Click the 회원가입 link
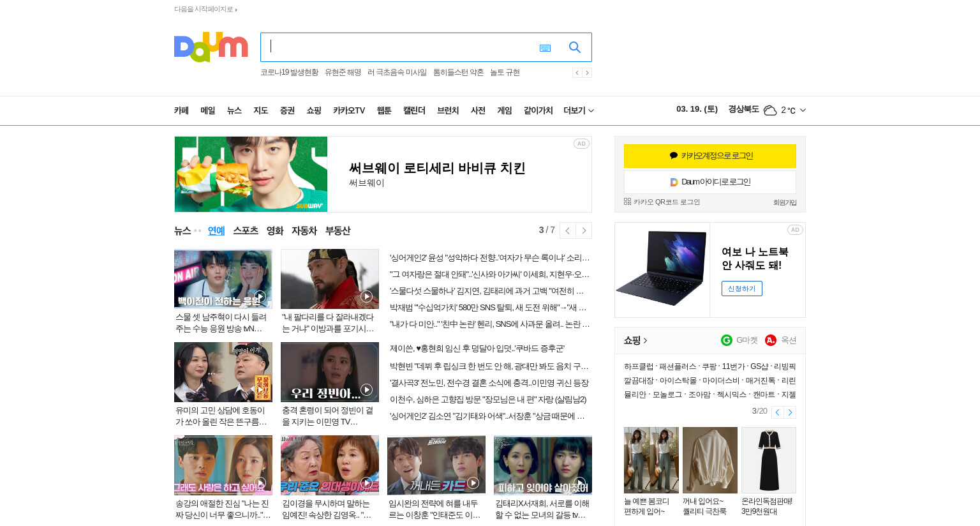The width and height of the screenshot is (980, 526). pyautogui.click(x=785, y=202)
